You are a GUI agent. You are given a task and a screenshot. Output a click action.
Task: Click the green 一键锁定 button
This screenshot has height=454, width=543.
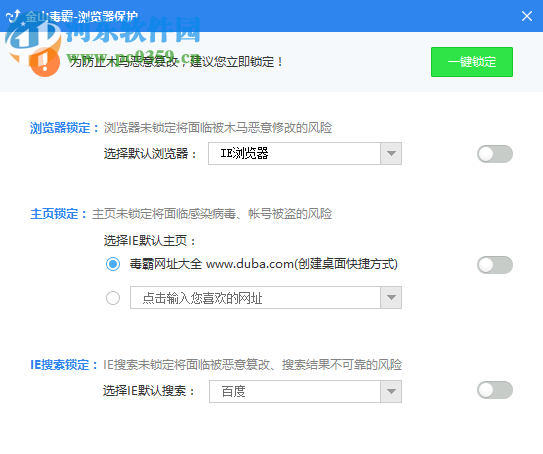[472, 62]
